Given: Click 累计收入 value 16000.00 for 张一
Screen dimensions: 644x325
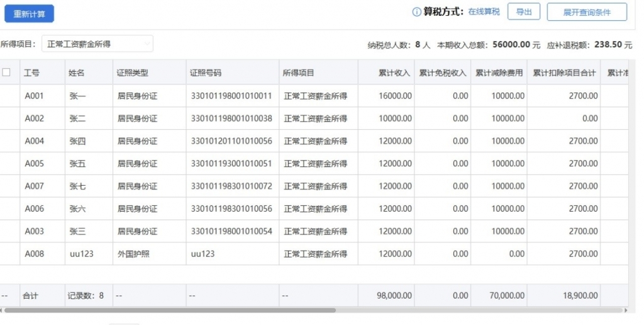Looking at the screenshot, I should coord(395,96).
